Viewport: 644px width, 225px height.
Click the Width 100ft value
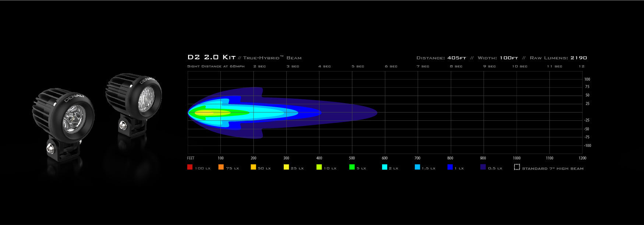[509, 58]
